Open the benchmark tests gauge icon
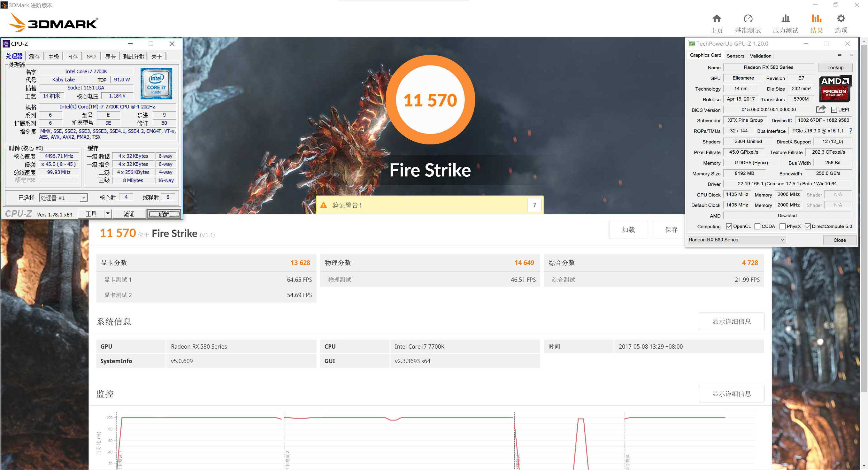 (748, 19)
